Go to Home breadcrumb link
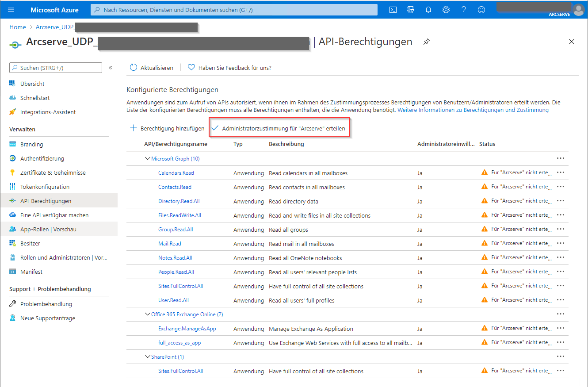This screenshot has height=387, width=588. 18,27
